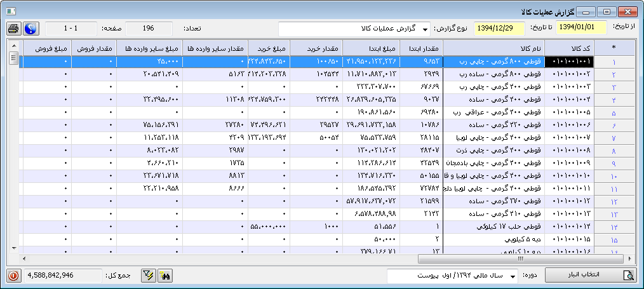Image resolution: width=644 pixels, height=289 pixels.
Task: Click the vertical scrollbar down arrow
Action: point(13,247)
